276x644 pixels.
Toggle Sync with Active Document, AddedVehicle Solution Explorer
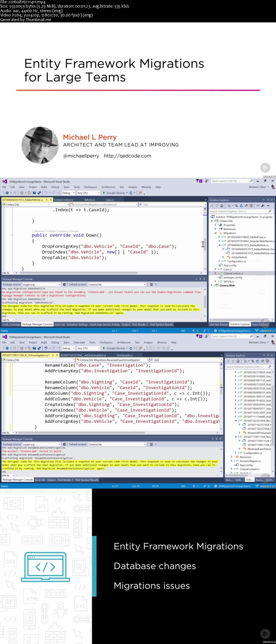[236, 206]
